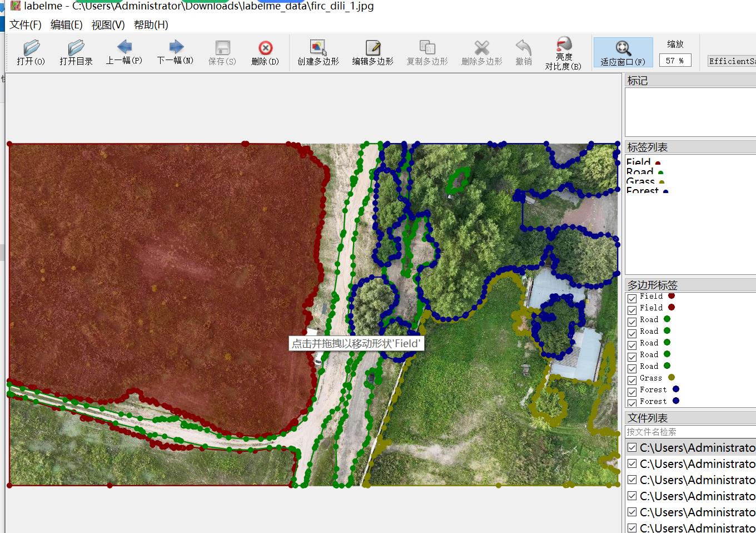Uncheck the first Field polygon checkbox
The image size is (756, 533).
pos(632,298)
